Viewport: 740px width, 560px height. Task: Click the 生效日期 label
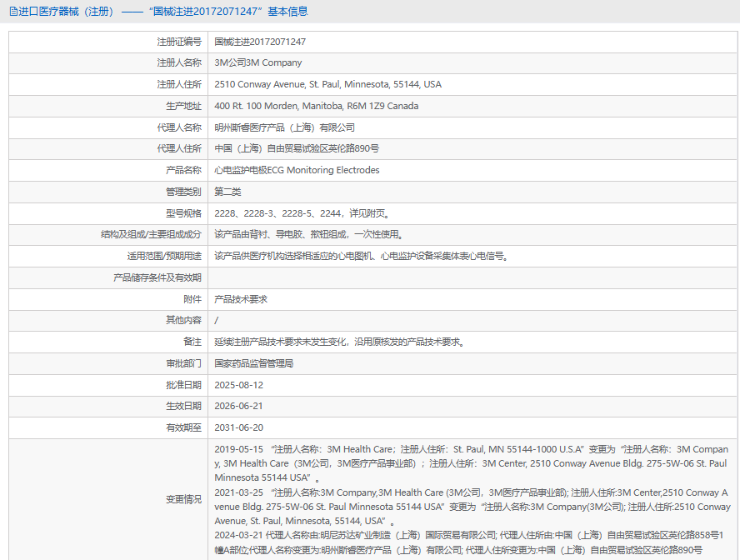(183, 406)
